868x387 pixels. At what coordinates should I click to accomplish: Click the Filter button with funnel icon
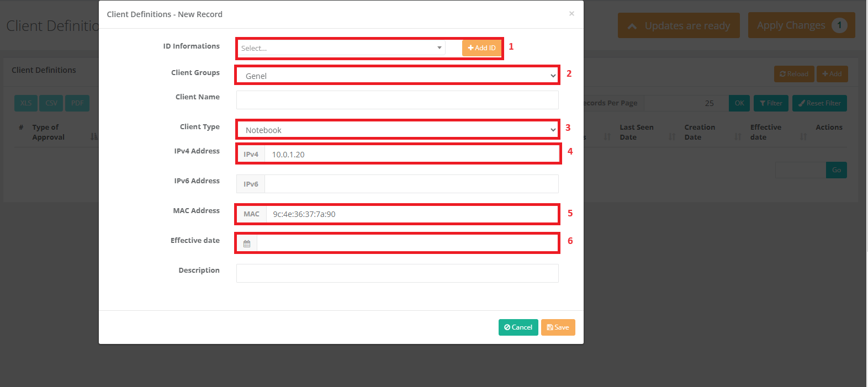click(771, 103)
